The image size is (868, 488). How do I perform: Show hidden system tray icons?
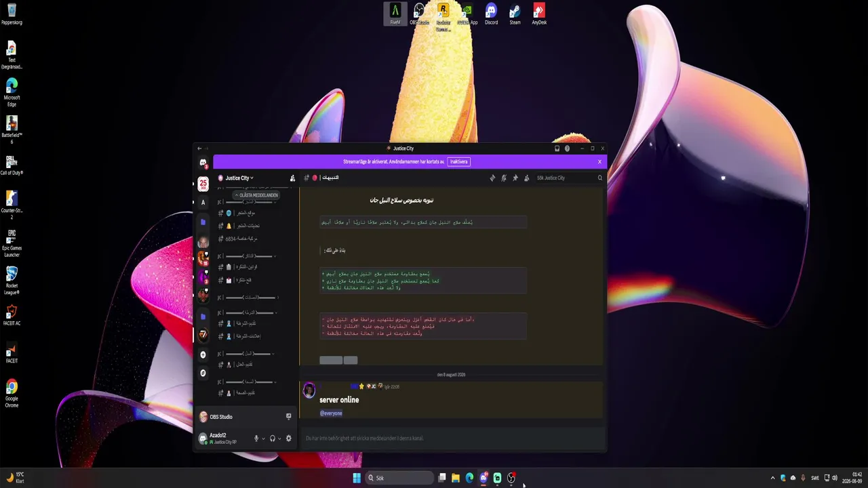(772, 478)
